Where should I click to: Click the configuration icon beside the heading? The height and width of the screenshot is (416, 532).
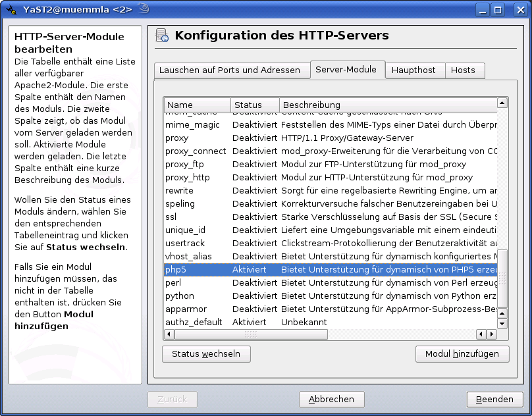[160, 36]
